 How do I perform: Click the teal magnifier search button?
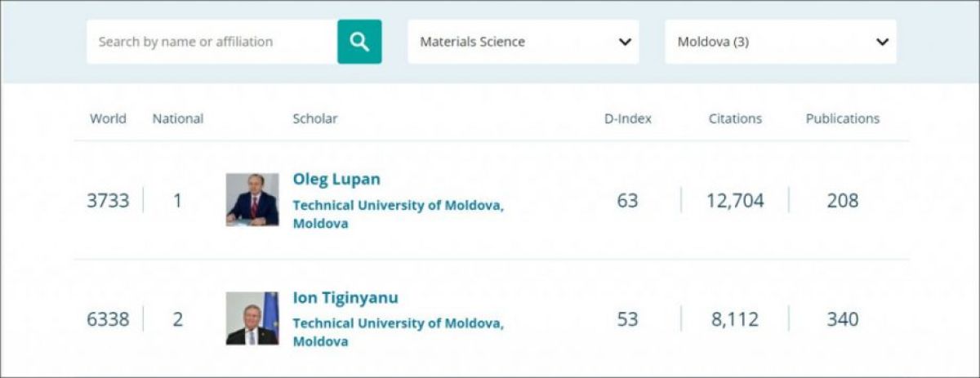pos(359,42)
